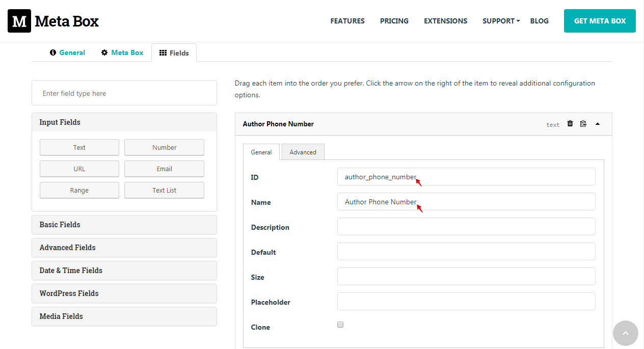Enable the Clone checkbox
The height and width of the screenshot is (349, 644).
click(x=340, y=325)
